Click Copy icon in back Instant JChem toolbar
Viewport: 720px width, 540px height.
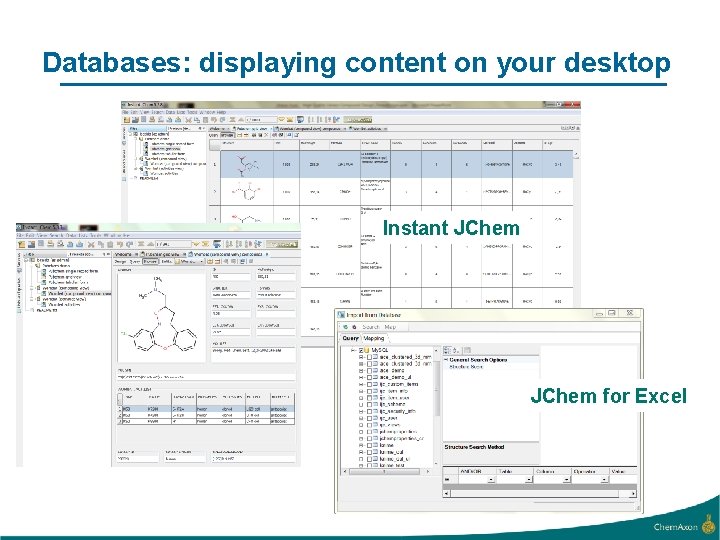click(197, 120)
